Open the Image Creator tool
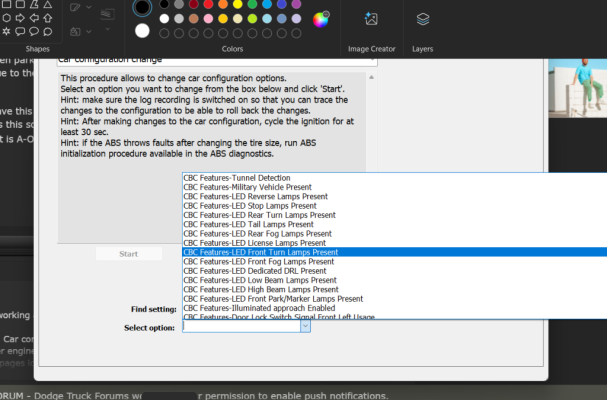The image size is (607, 400). (371, 27)
